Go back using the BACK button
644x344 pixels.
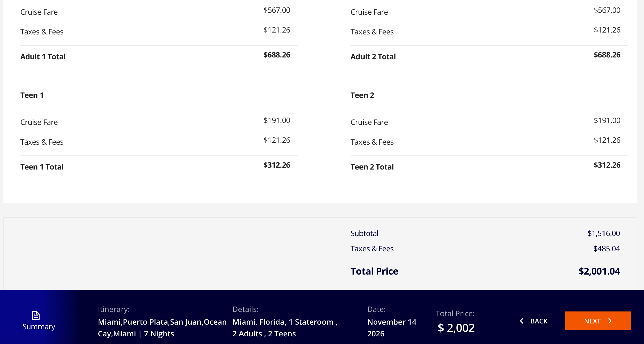(x=538, y=321)
